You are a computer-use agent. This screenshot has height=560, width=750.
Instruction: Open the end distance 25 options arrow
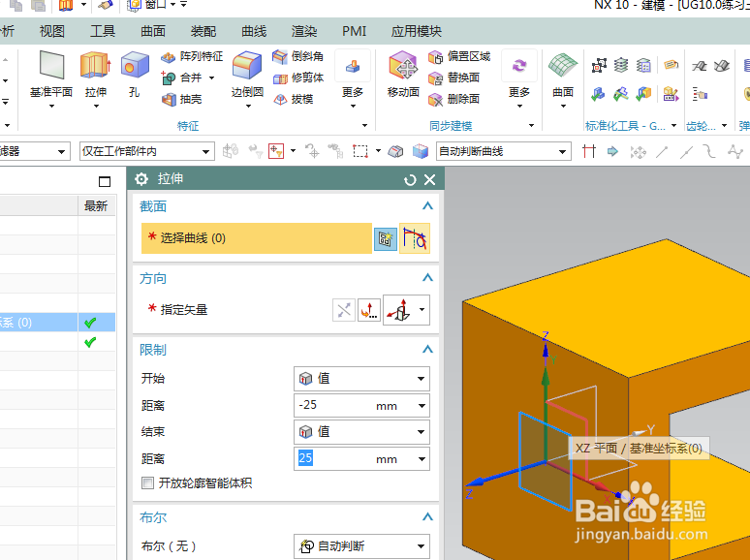point(422,459)
